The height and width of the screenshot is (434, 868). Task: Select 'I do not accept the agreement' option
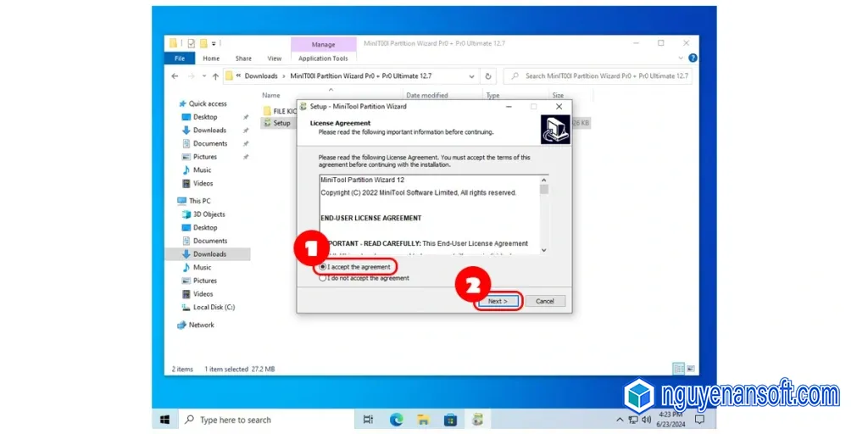click(x=364, y=278)
